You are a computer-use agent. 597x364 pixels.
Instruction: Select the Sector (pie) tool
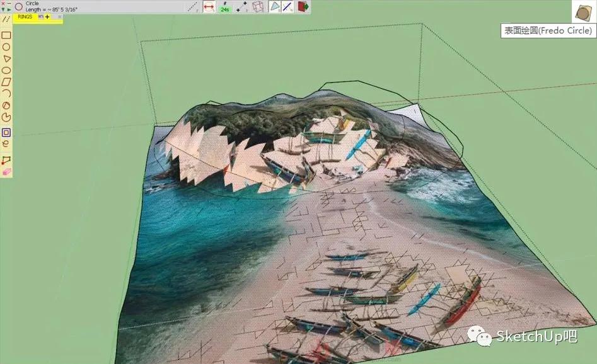[6, 117]
